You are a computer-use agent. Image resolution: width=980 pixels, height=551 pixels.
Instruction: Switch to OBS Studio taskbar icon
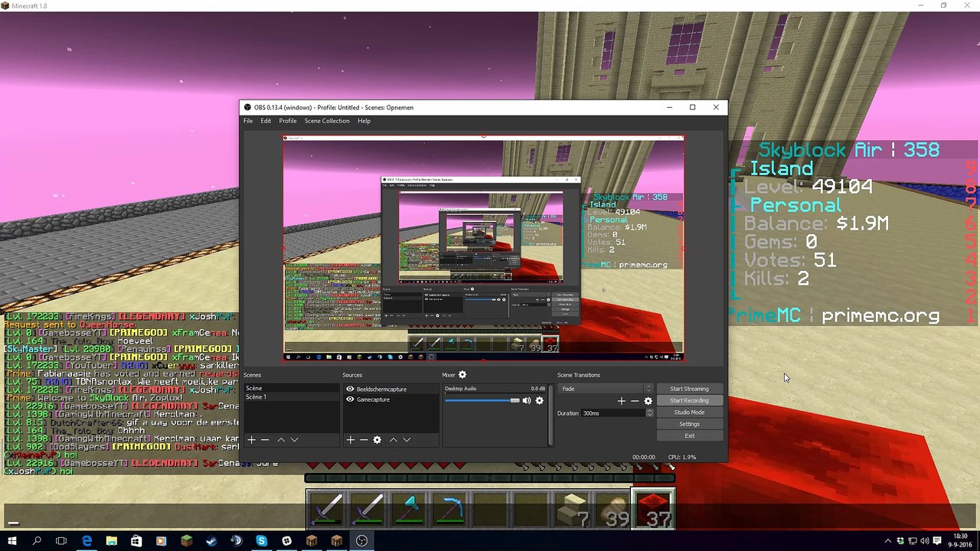coord(361,541)
